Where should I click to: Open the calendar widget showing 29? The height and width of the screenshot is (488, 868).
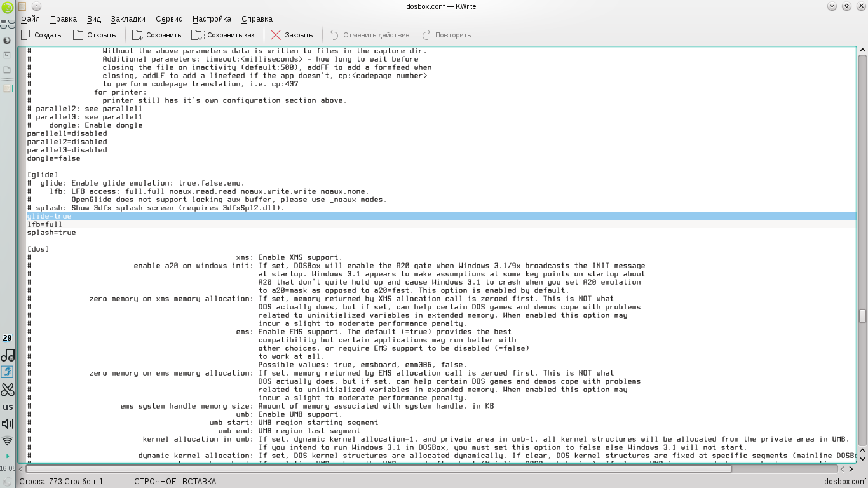click(8, 338)
